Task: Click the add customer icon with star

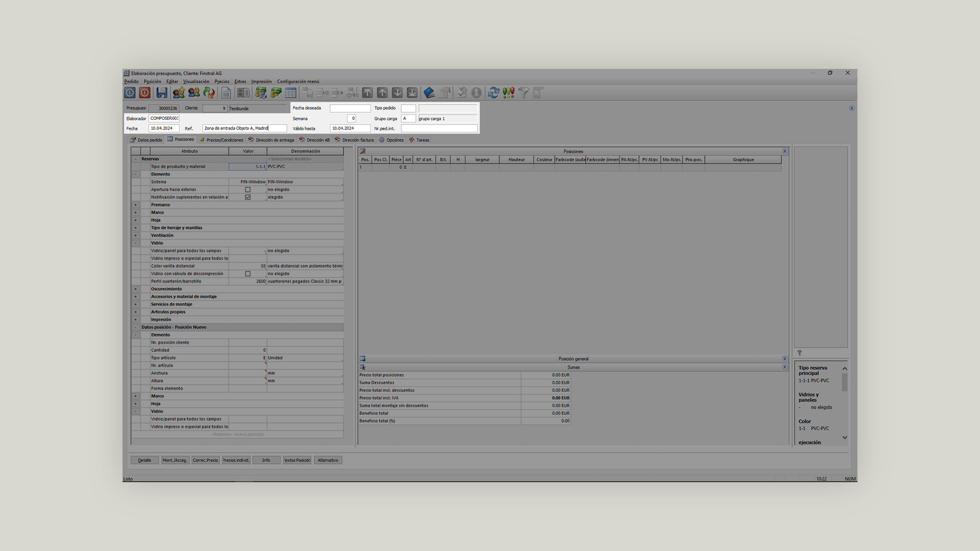Action: pyautogui.click(x=179, y=92)
